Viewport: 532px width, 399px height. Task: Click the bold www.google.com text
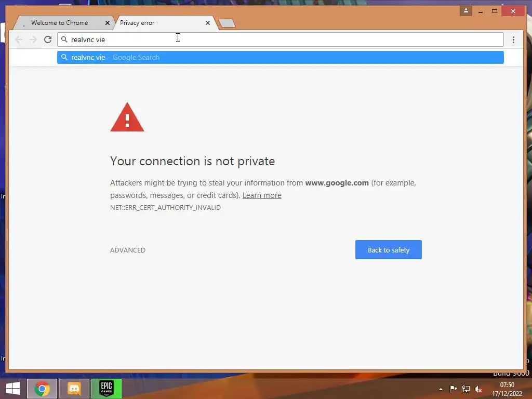(x=337, y=183)
